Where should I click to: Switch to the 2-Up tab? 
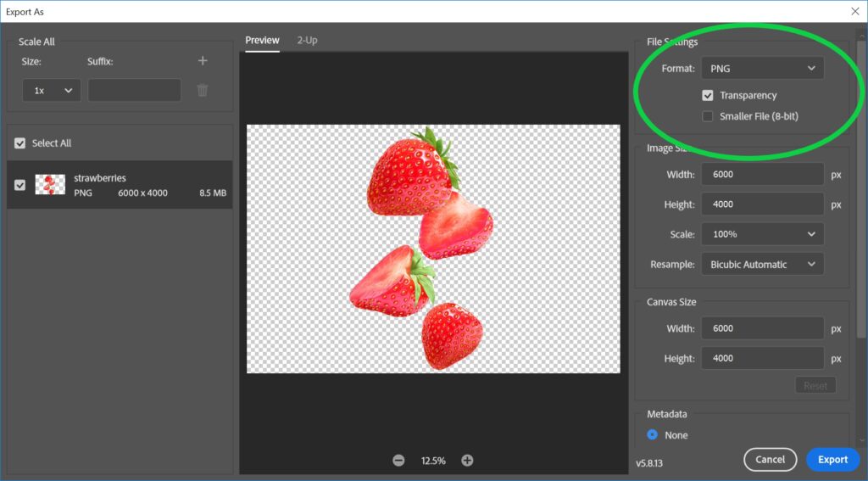[x=307, y=41]
